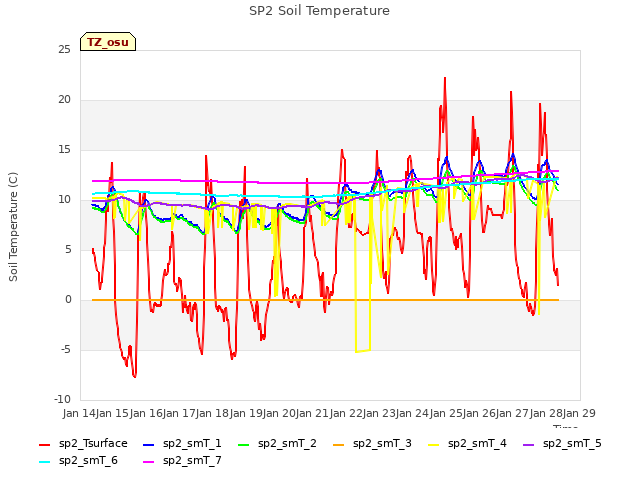Click the red sp2_Tsurface legend swatch

[44, 444]
